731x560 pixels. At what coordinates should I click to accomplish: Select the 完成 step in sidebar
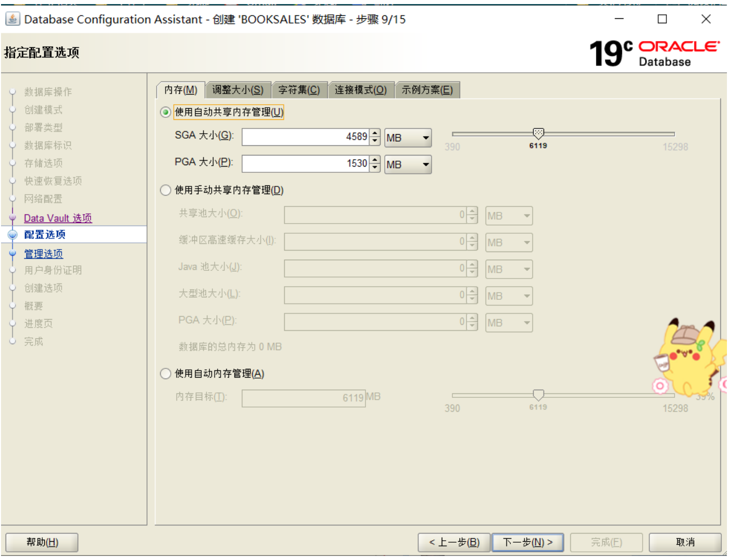pyautogui.click(x=34, y=341)
